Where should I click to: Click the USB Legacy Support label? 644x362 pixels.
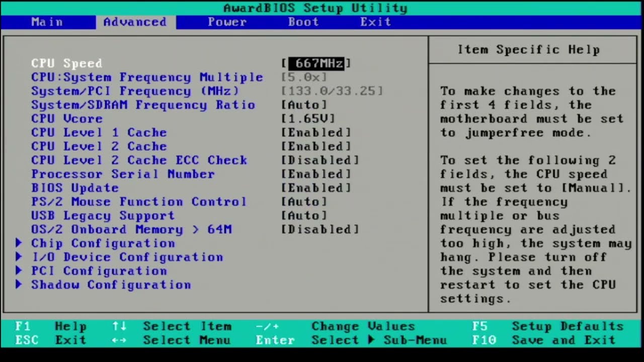pyautogui.click(x=103, y=216)
